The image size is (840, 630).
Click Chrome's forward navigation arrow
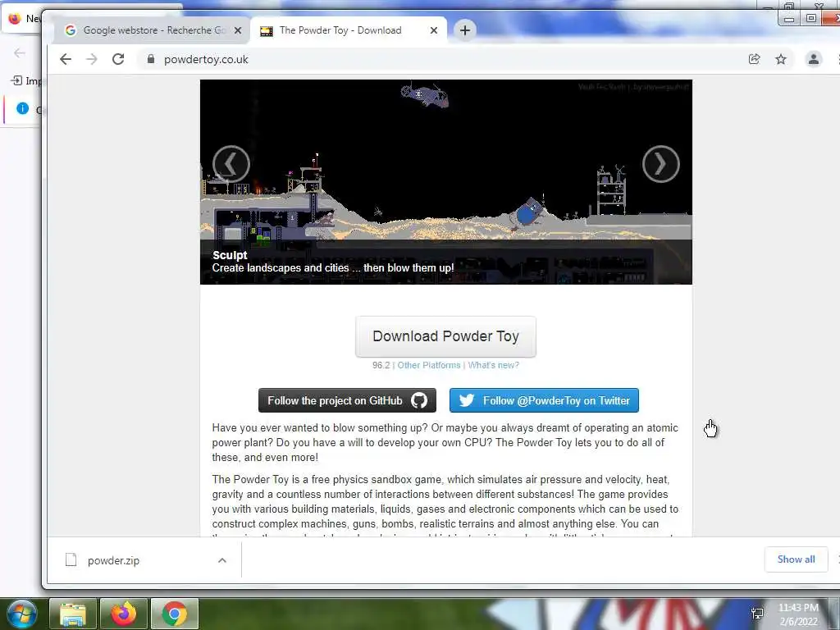[92, 59]
